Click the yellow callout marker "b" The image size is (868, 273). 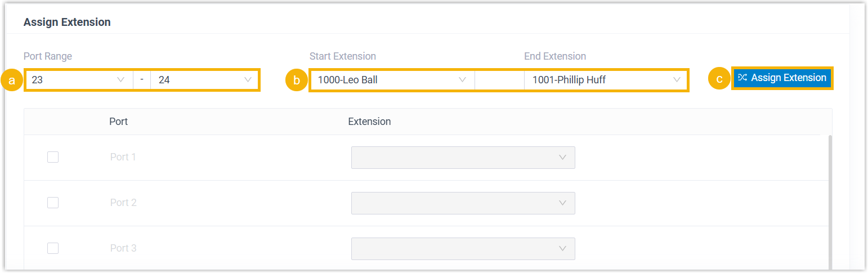[297, 80]
